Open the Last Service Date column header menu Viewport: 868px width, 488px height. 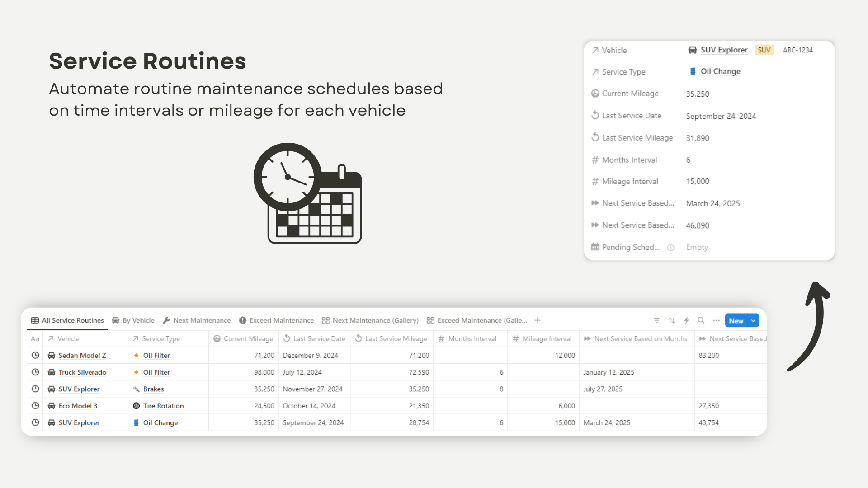point(314,338)
